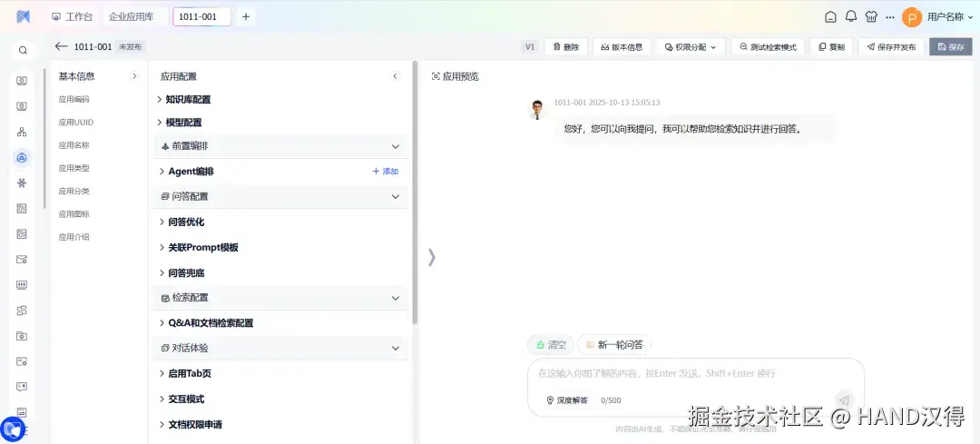
Task: Click the 应用介绍 field label
Action: tap(73, 237)
